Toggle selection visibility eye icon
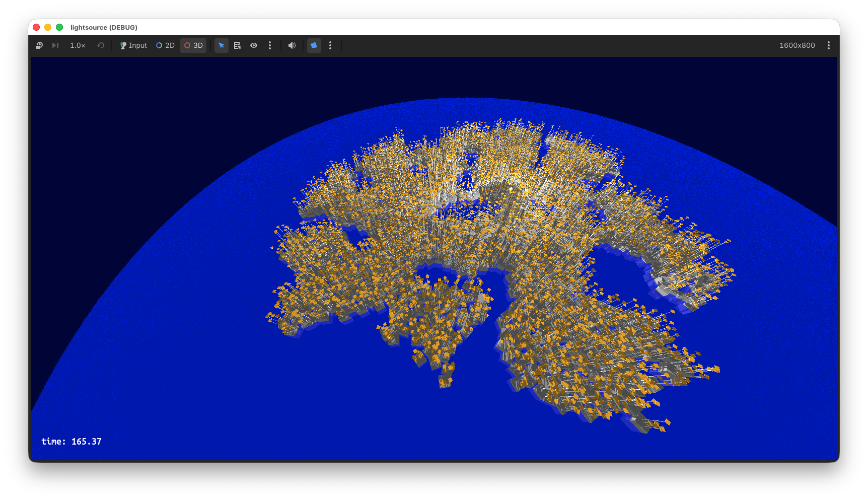868x500 pixels. point(254,45)
